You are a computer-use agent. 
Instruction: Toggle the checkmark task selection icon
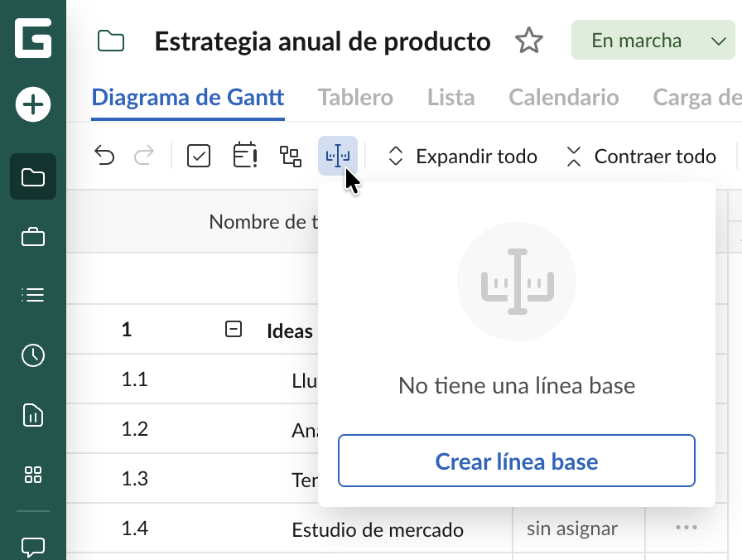pos(199,156)
